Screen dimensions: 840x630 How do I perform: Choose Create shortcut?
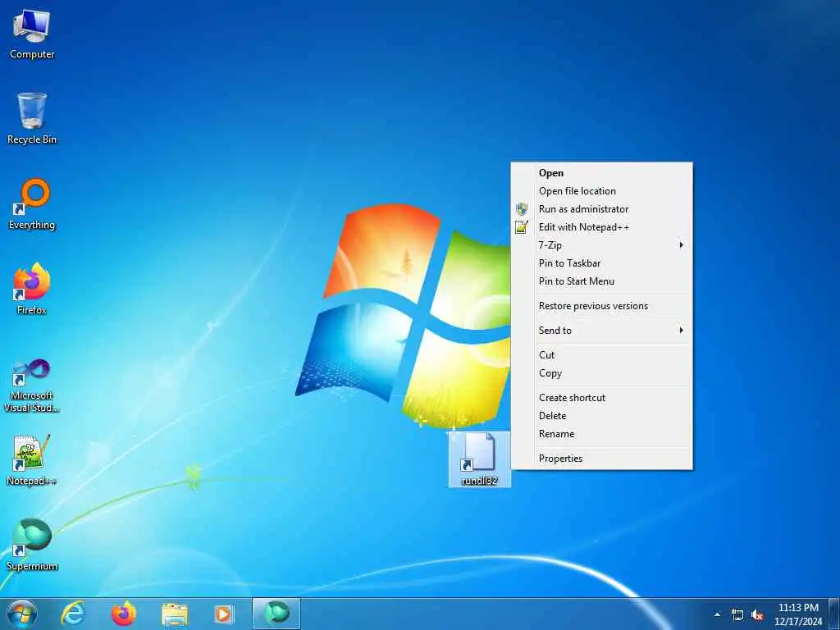pyautogui.click(x=601, y=398)
